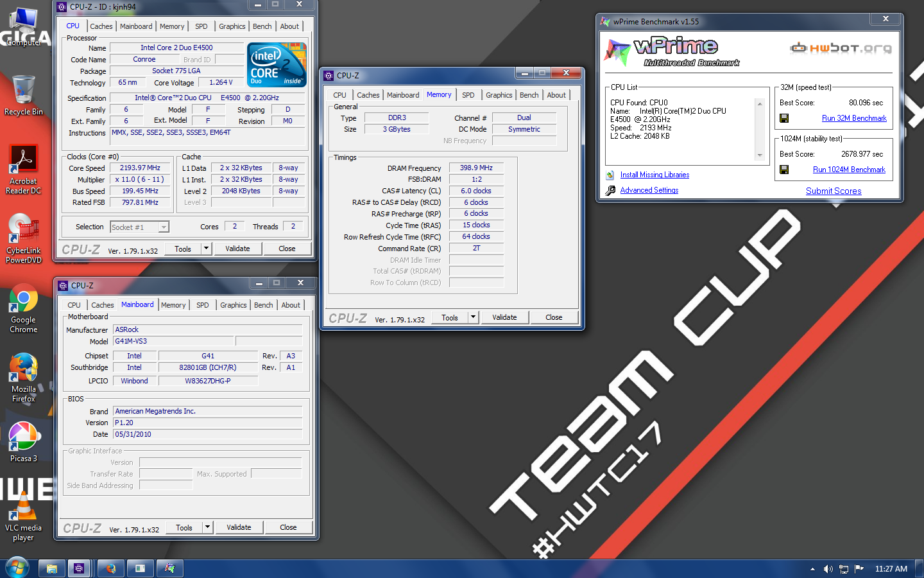Click the BIOS Date 05/31/2010 field
924x578 pixels.
pyautogui.click(x=207, y=434)
